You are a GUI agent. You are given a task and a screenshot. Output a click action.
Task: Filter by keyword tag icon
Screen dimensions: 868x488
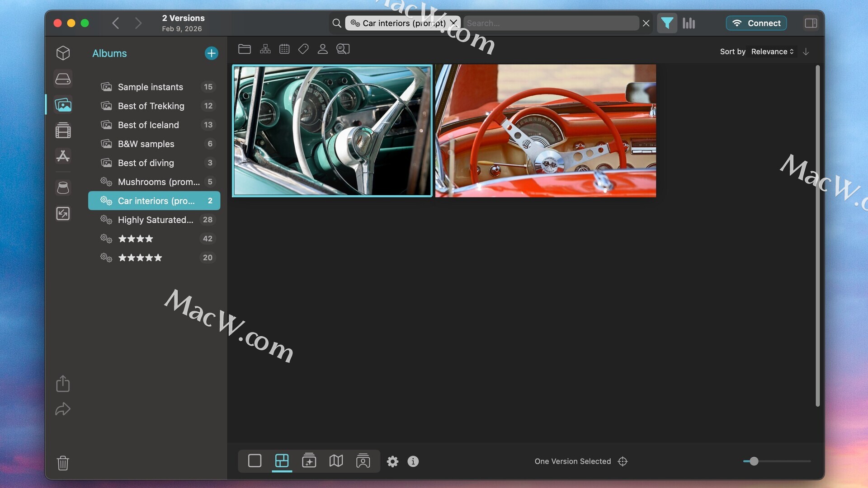point(303,49)
